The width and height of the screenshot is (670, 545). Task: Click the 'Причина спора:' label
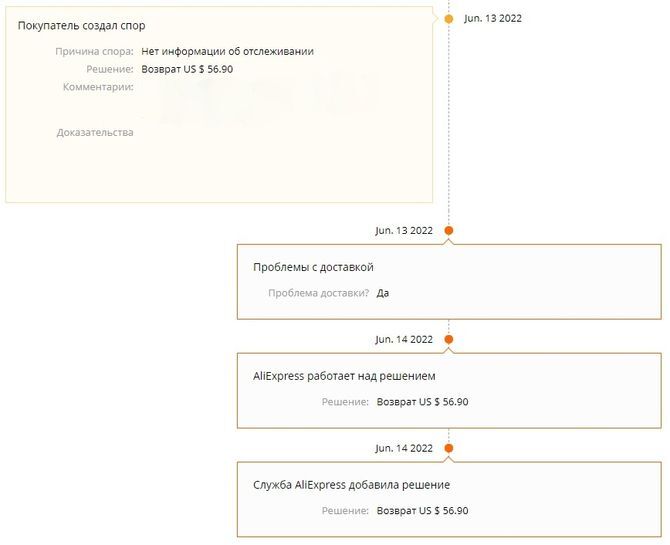95,51
